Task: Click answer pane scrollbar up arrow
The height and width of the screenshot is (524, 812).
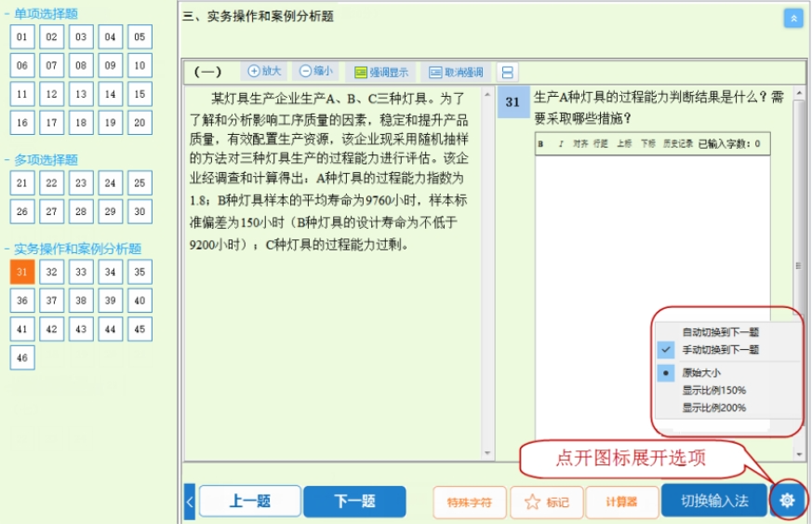Action: pyautogui.click(x=799, y=93)
